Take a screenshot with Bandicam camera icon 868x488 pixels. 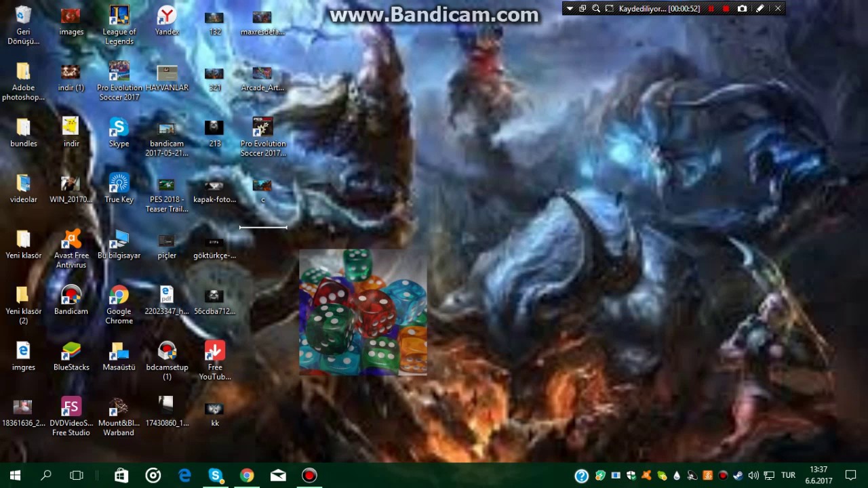[x=743, y=9]
